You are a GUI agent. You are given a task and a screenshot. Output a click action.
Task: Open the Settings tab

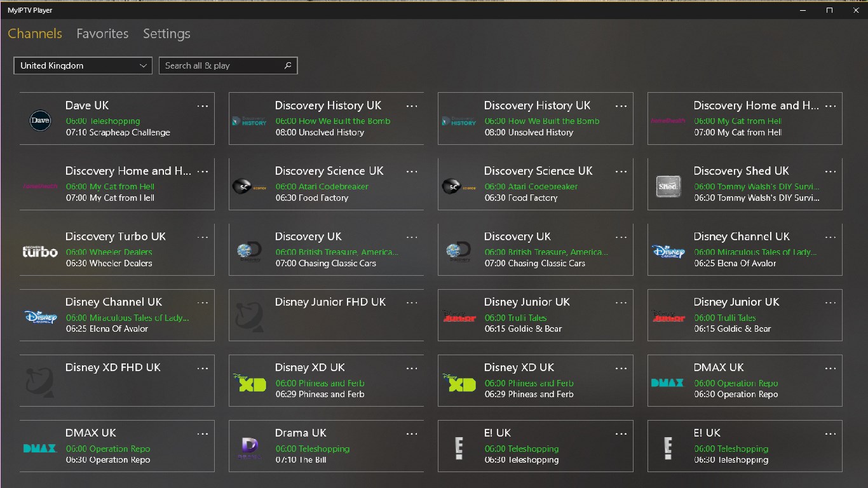pos(166,34)
